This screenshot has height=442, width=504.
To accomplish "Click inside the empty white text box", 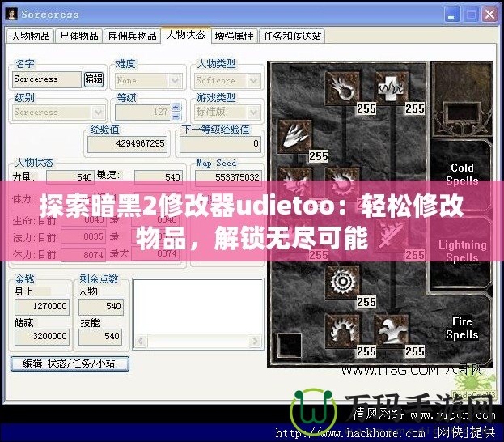I will [x=198, y=307].
